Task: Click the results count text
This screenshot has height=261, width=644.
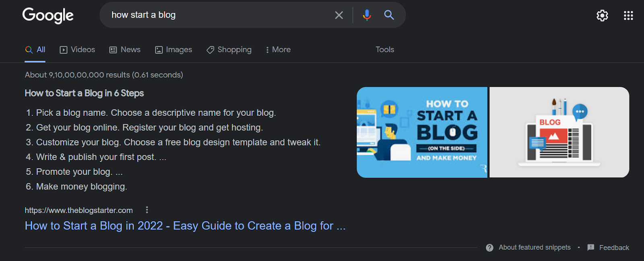Action: click(104, 75)
